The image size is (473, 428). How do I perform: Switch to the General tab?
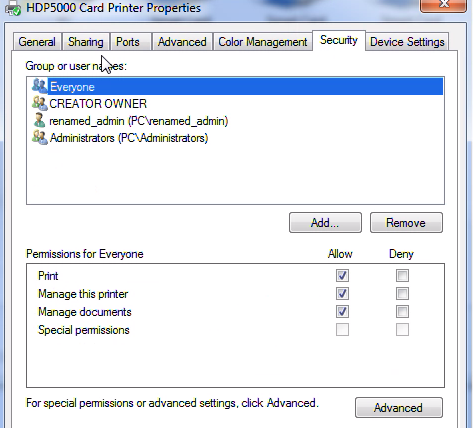(37, 42)
